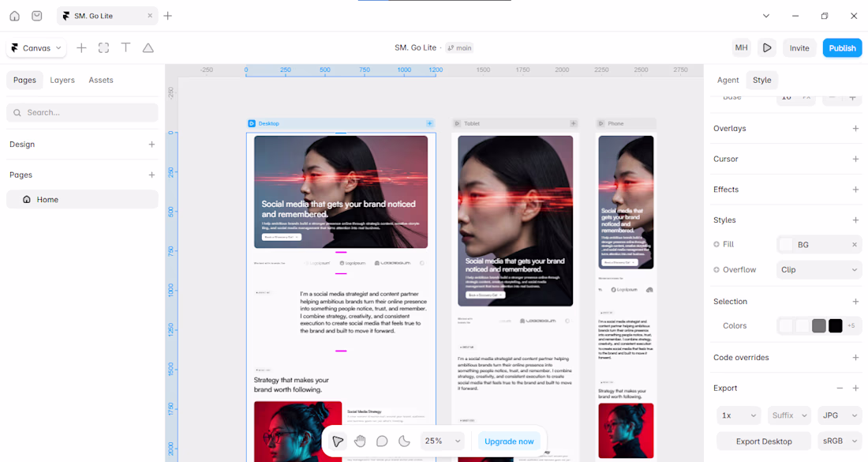
Task: Open the 25% zoom level dropdown
Action: point(443,441)
